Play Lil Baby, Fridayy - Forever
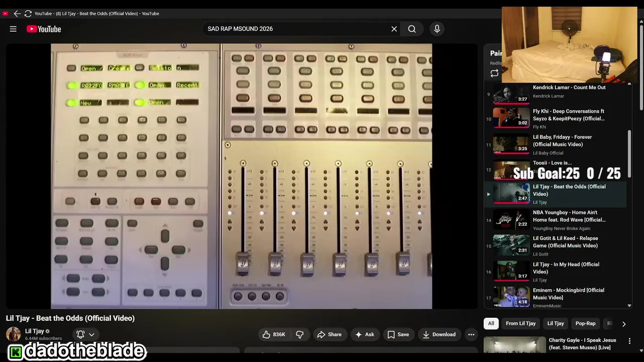 pos(556,145)
